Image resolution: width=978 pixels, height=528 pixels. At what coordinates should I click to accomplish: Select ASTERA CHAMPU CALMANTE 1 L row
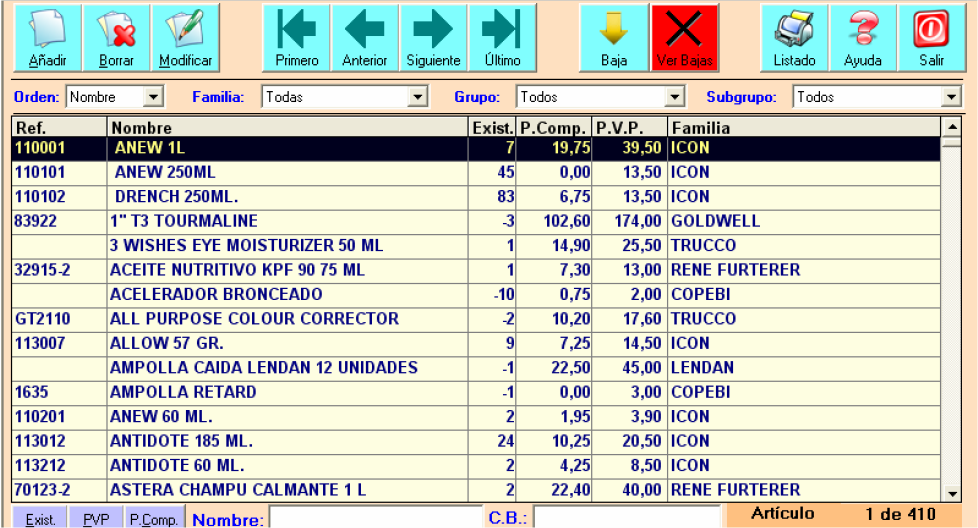tap(476, 490)
